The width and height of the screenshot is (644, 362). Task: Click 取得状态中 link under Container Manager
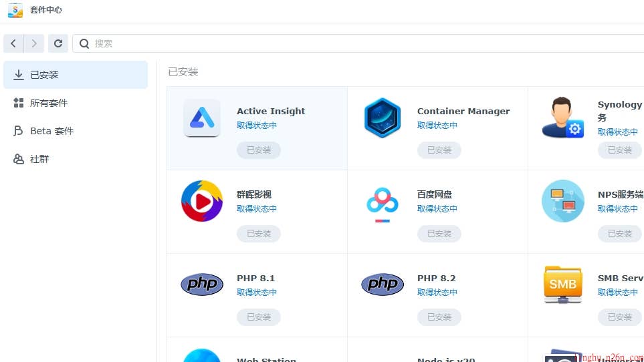point(437,126)
